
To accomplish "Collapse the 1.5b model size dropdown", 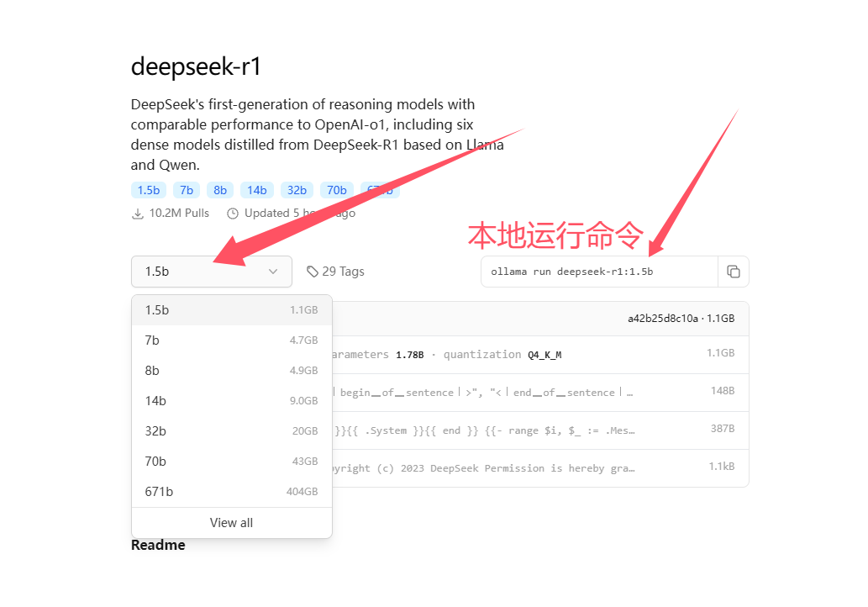I will [x=212, y=272].
